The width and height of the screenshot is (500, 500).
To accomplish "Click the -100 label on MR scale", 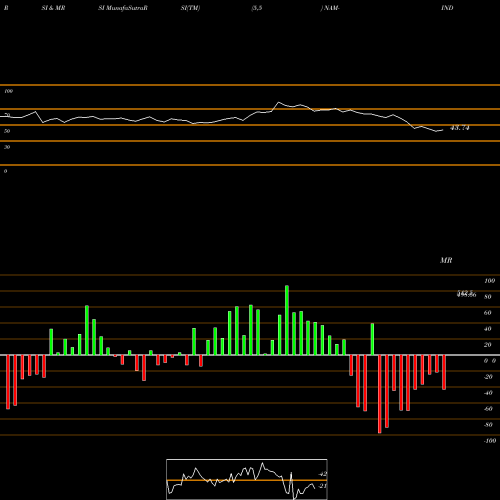I will point(490,441).
